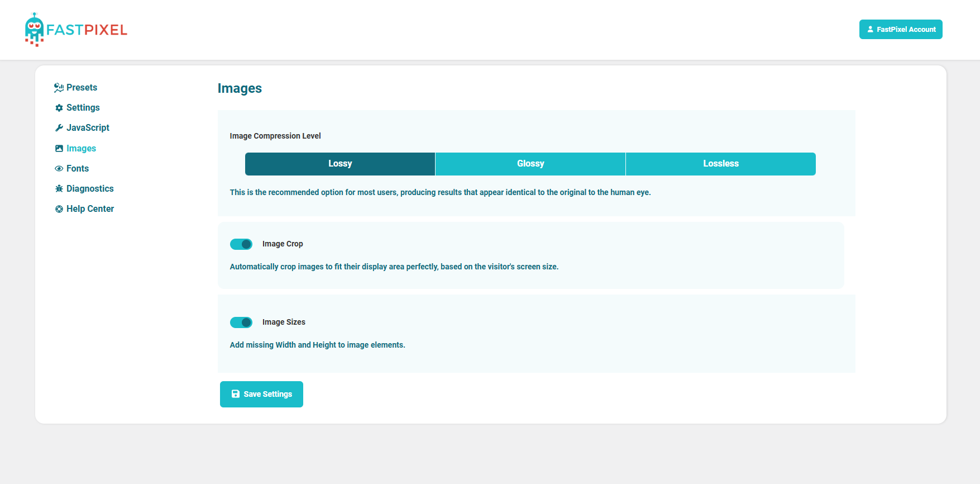The width and height of the screenshot is (980, 484).
Task: Go to the Settings section
Action: point(83,108)
